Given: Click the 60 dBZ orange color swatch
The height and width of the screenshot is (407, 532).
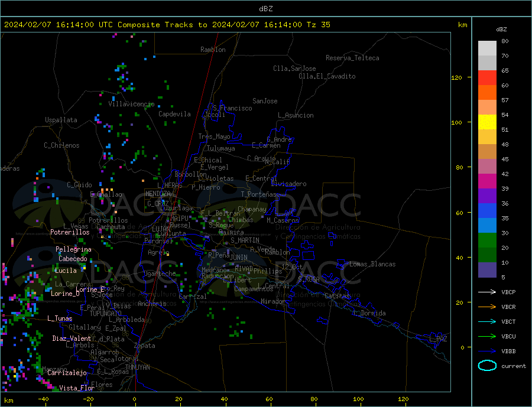Looking at the screenshot, I should tap(487, 93).
